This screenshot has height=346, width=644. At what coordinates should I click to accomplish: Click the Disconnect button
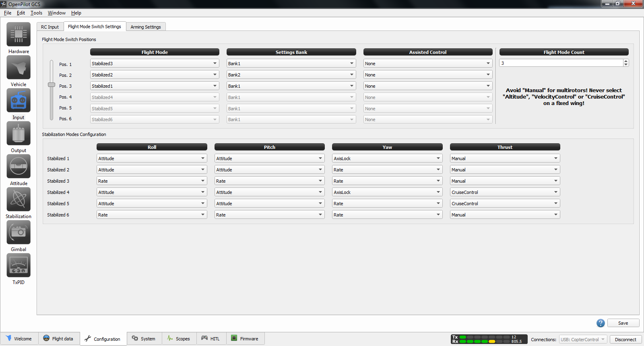[x=625, y=340]
